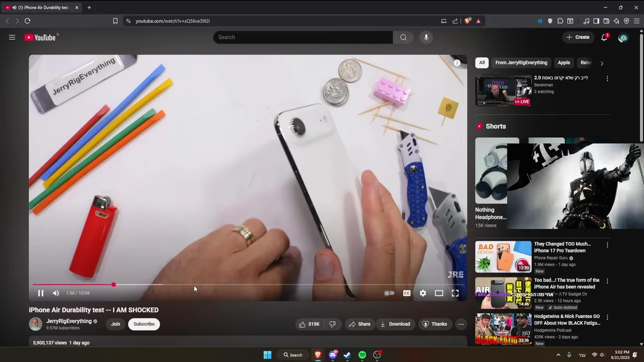Open the browser main menu
Image resolution: width=644 pixels, height=362 pixels.
click(x=636, y=21)
